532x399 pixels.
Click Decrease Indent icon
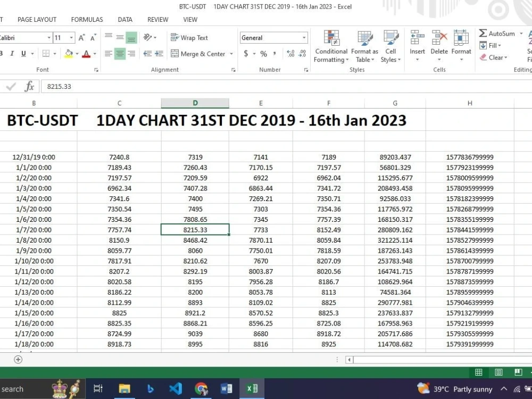[147, 54]
